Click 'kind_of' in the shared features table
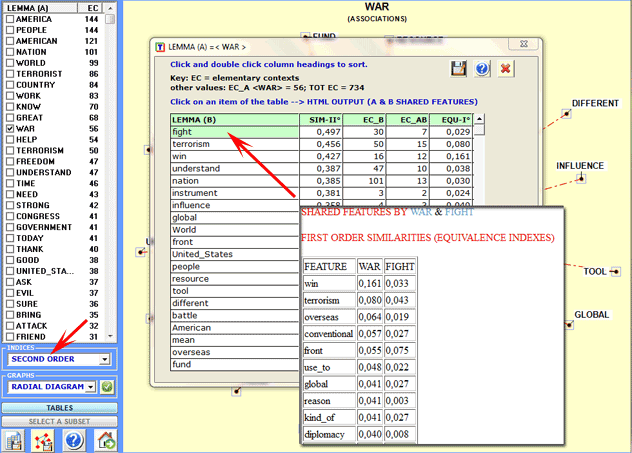632x453 pixels. [x=320, y=418]
